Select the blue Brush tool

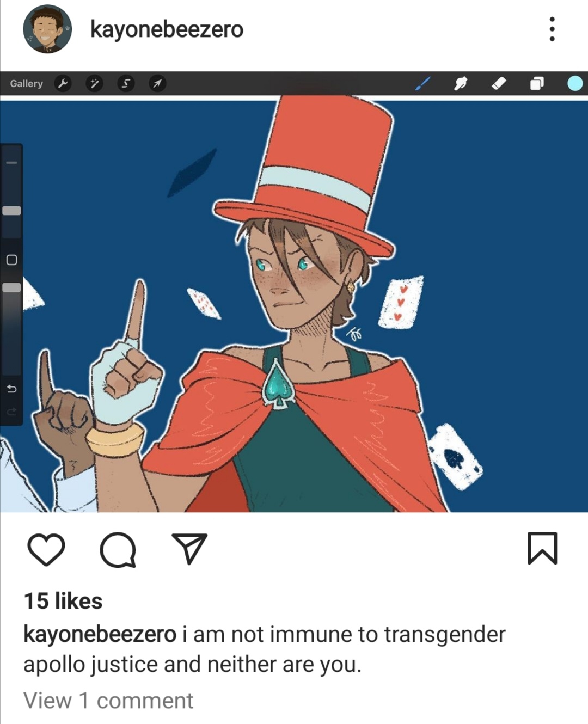coord(423,83)
